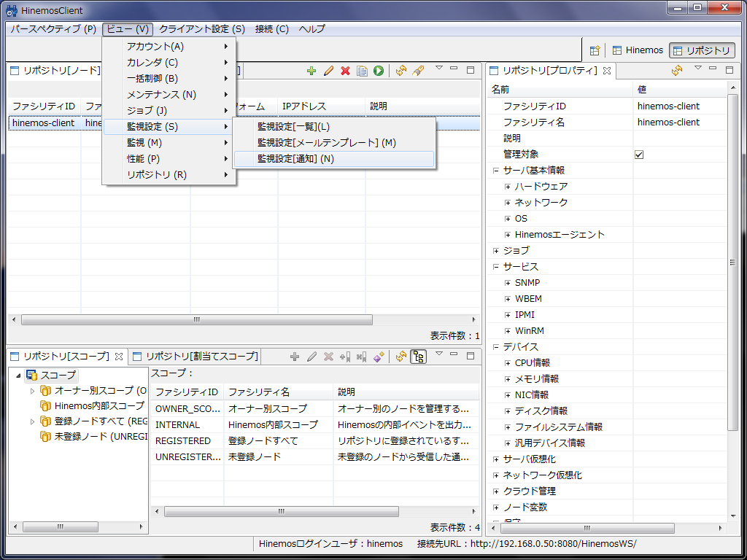747x560 pixels.
Task: Click the purple diamond icon in scope toolbar
Action: (379, 356)
